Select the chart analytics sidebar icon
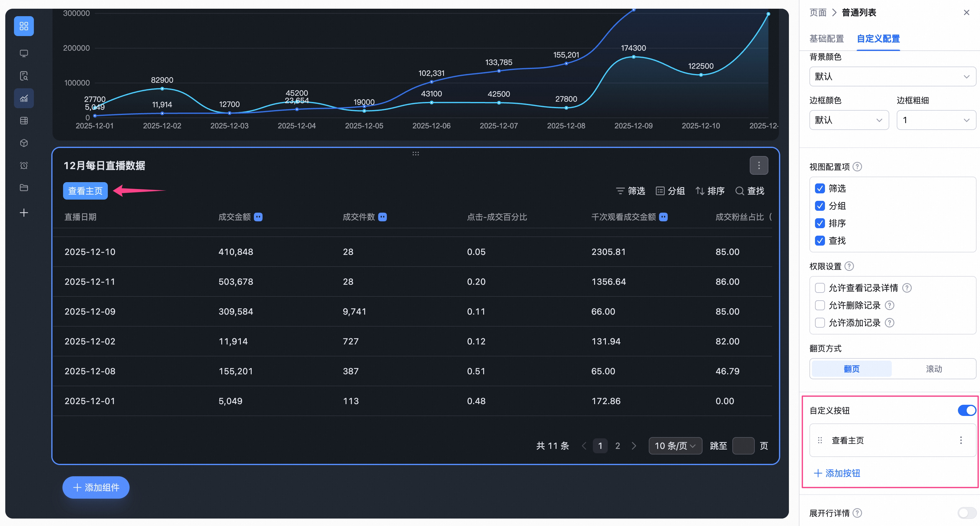980x526 pixels. pos(24,99)
